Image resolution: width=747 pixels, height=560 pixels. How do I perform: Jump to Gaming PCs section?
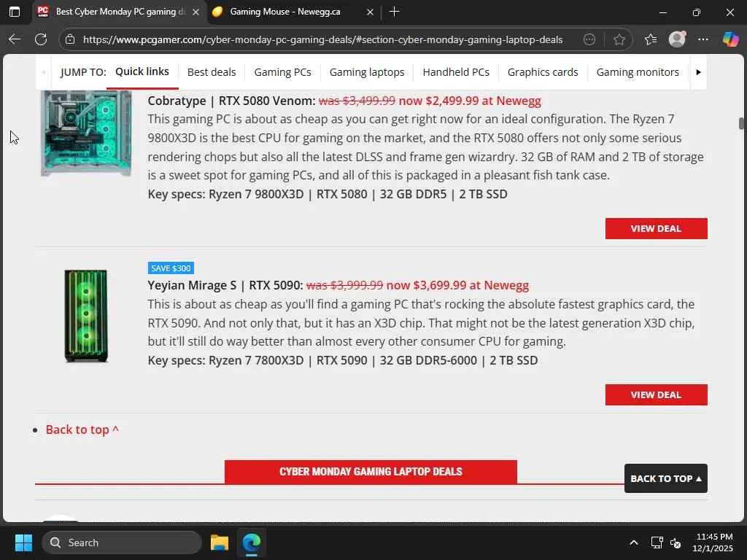click(282, 72)
